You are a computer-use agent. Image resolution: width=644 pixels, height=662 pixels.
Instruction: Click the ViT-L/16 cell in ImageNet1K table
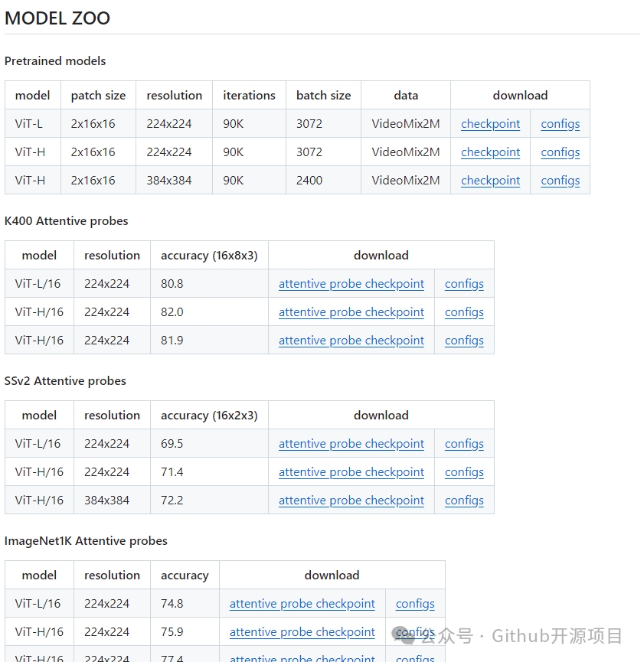point(38,604)
